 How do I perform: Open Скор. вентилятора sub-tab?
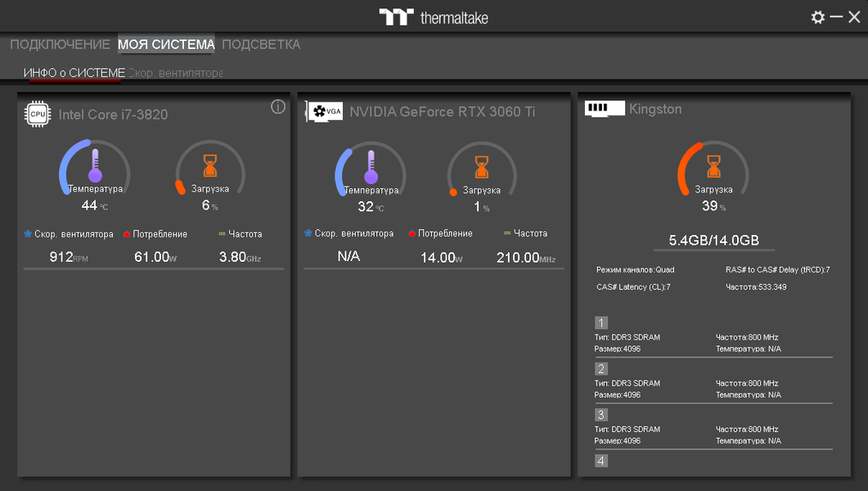[x=176, y=73]
